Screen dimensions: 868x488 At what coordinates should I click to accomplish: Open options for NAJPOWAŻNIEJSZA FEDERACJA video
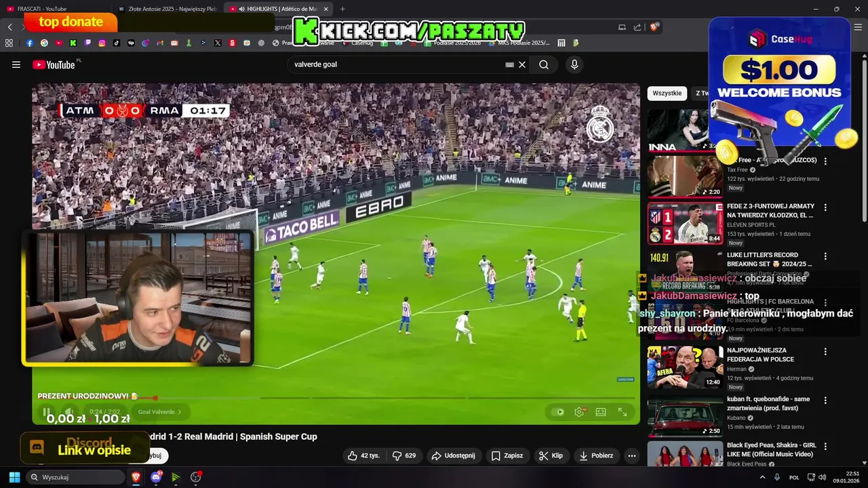pyautogui.click(x=825, y=352)
